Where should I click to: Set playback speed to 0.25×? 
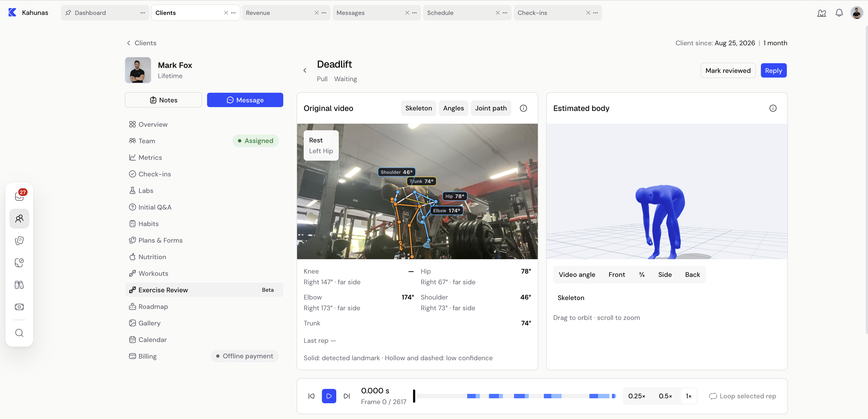coord(637,396)
